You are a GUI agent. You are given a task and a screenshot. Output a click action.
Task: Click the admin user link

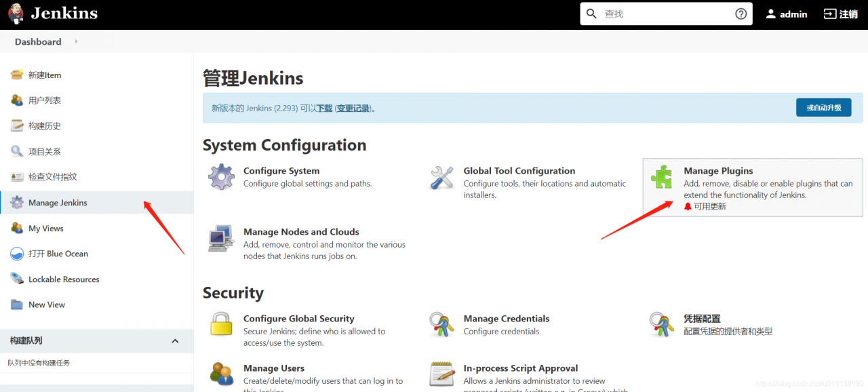coord(787,14)
